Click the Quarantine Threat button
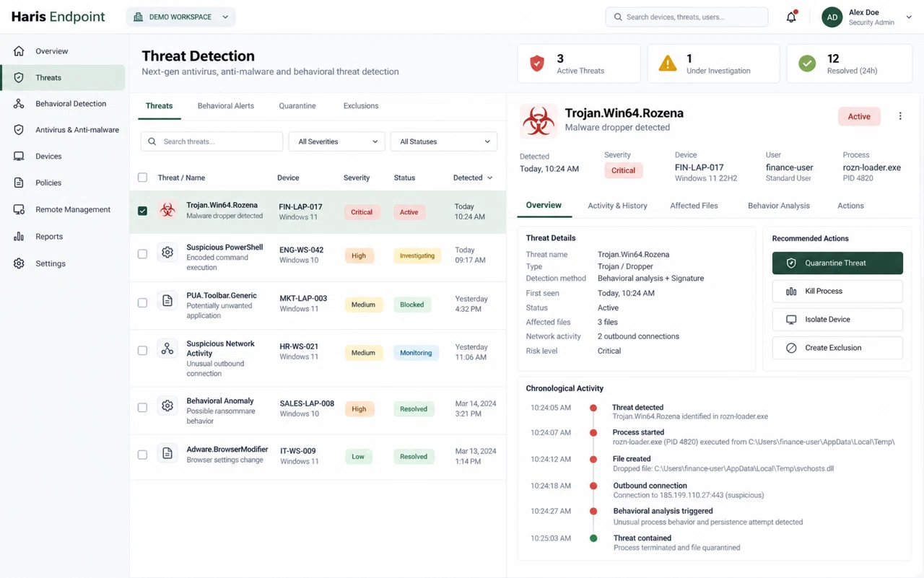The width and height of the screenshot is (924, 578). tap(837, 263)
